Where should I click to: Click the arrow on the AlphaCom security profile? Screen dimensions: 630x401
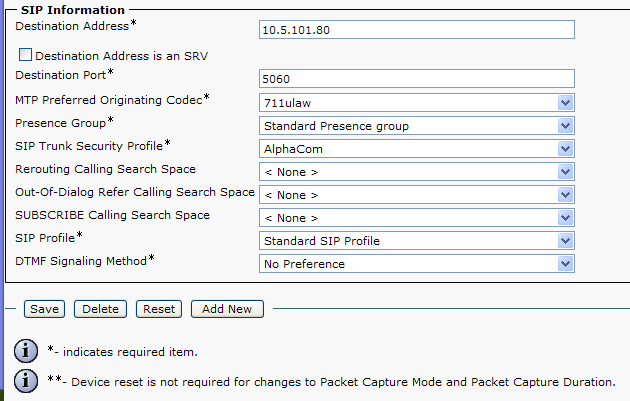coord(565,148)
